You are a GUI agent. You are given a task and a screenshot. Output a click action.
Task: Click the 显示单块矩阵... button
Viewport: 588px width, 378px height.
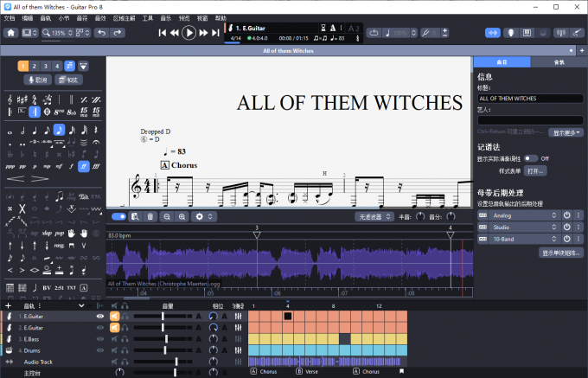(562, 253)
